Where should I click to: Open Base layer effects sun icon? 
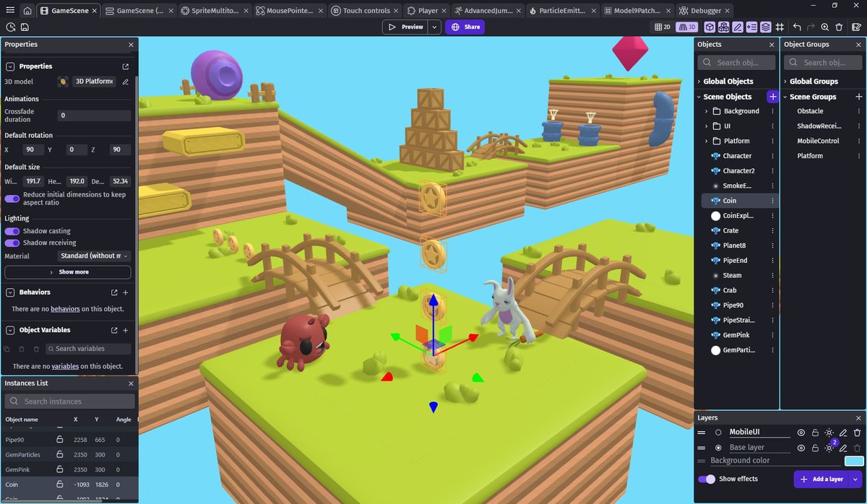coord(829,448)
